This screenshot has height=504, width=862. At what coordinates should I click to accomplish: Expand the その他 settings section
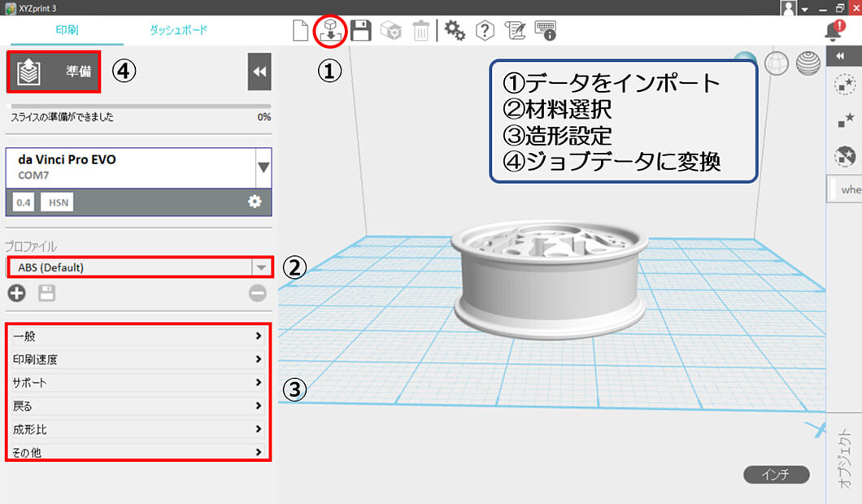tap(137, 452)
